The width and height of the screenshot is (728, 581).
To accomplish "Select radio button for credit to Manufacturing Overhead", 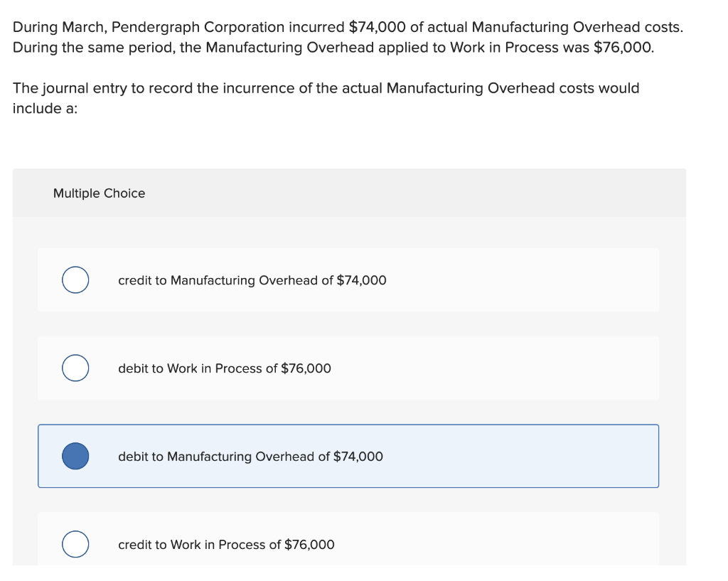I will [x=75, y=279].
